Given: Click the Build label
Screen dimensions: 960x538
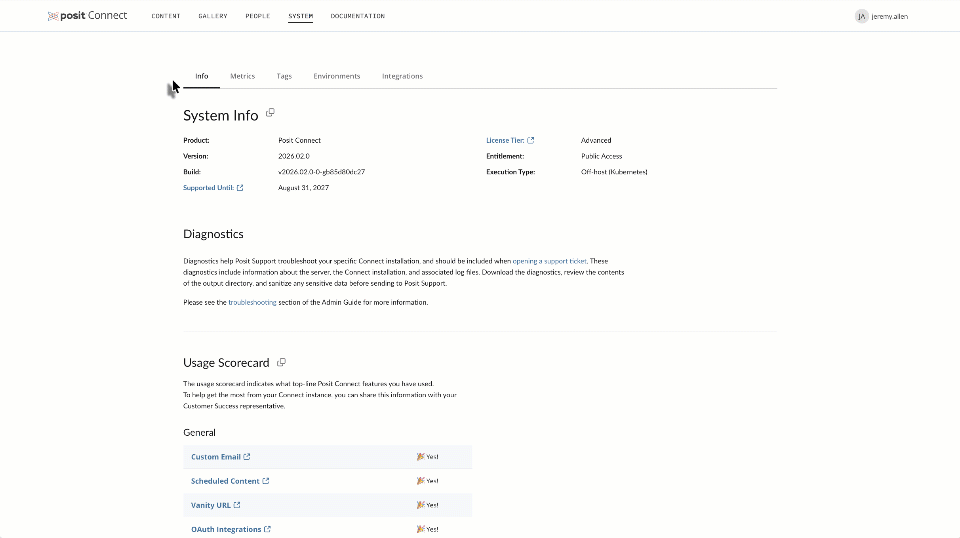Looking at the screenshot, I should pos(192,172).
